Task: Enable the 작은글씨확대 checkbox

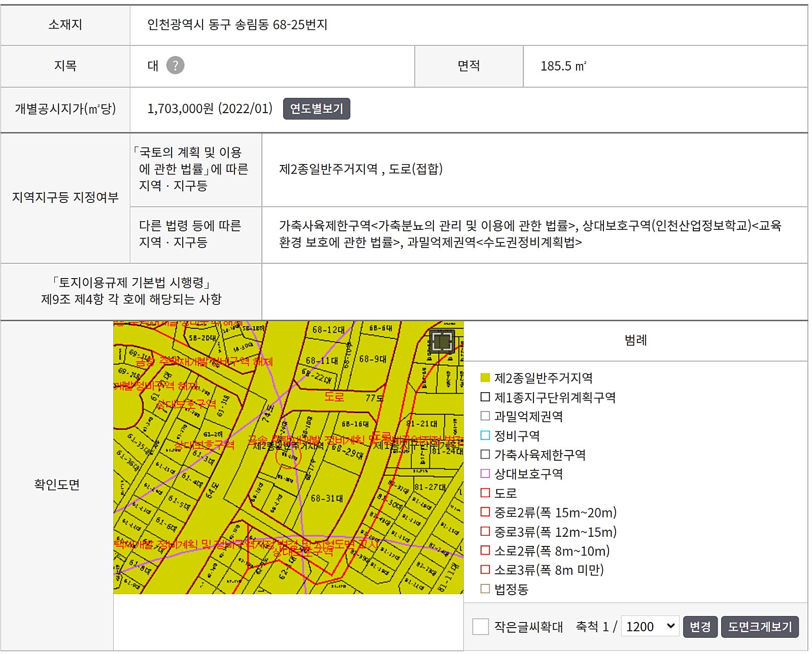Action: pos(480,627)
